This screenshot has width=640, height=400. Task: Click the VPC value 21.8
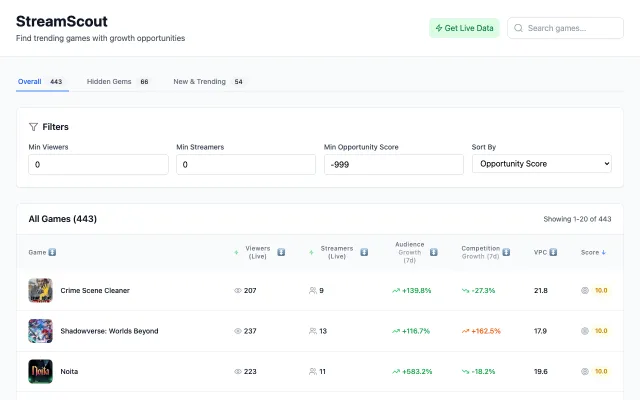coord(541,291)
